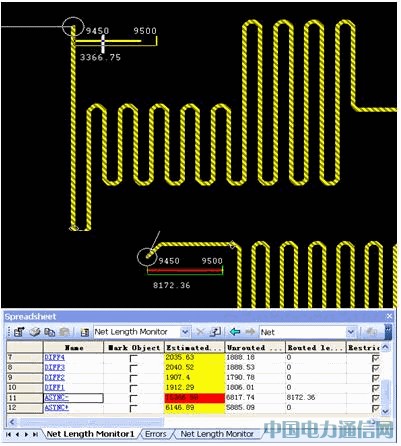Open the Net Length Monitor dropdown
Viewport: 401px width, 446px height.
[x=185, y=332]
